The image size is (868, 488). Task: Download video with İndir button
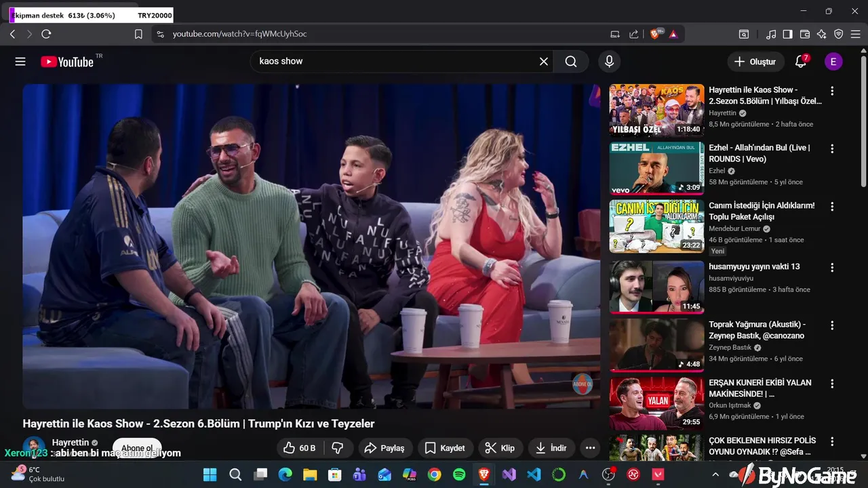[x=551, y=448]
